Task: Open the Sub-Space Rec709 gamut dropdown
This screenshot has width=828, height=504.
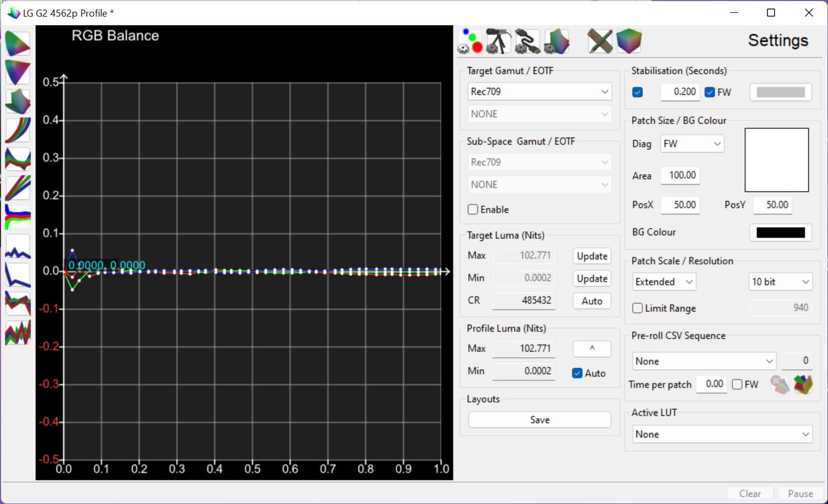Action: tap(540, 162)
